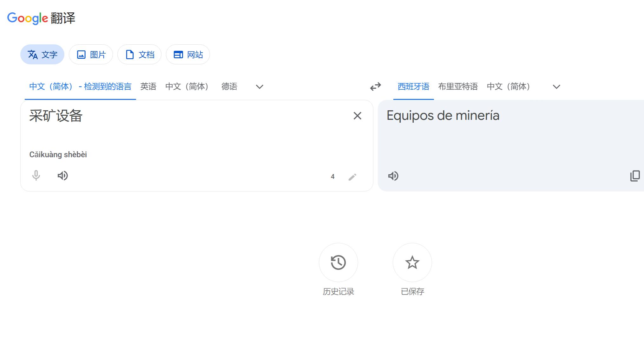This screenshot has height=362, width=644.
Task: Open saved translations star icon
Action: pyautogui.click(x=412, y=262)
